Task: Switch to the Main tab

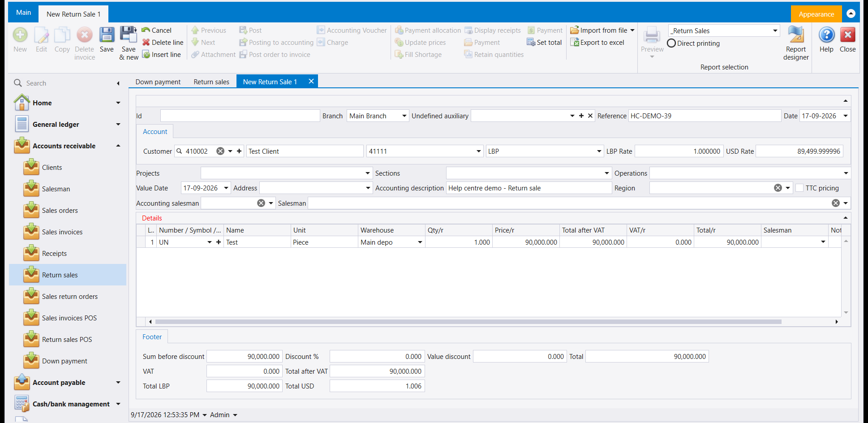Action: (x=24, y=13)
